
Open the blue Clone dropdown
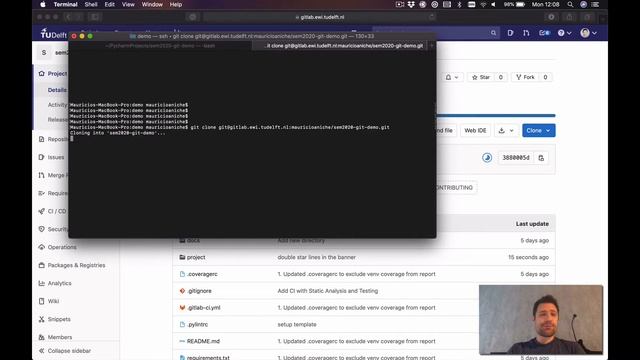[x=538, y=131]
